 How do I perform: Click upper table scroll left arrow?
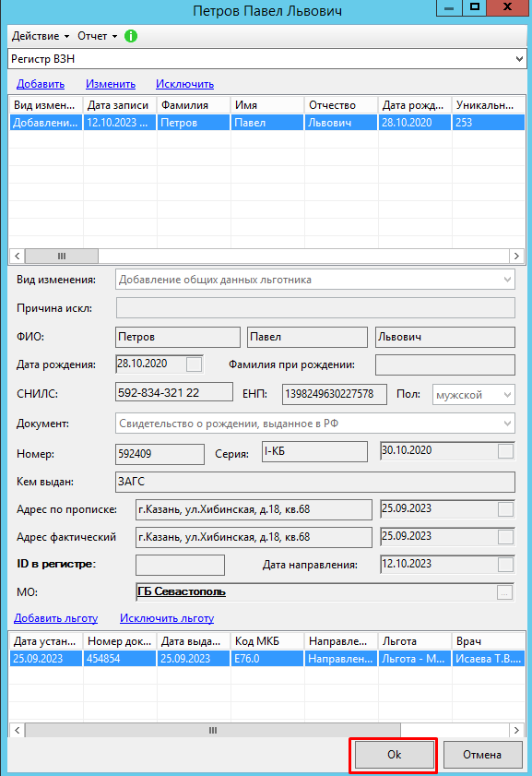[18, 256]
